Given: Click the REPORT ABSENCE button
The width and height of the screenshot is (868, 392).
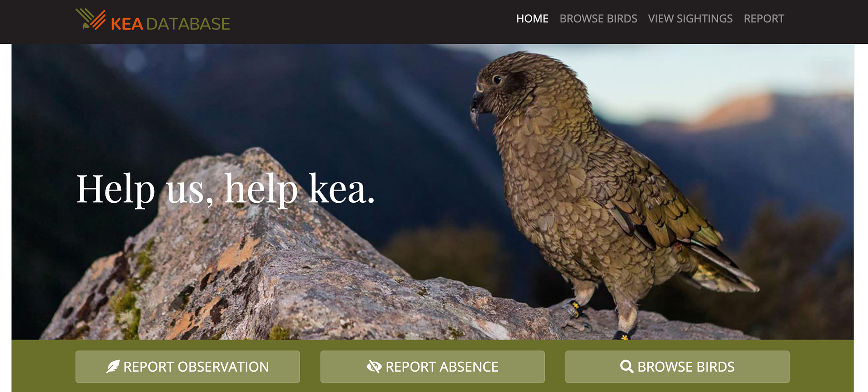Looking at the screenshot, I should pos(433,367).
